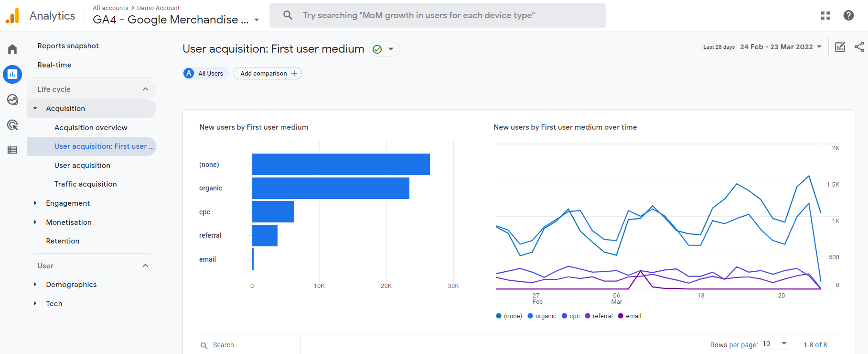Click the plus icon in Add comparison
Screen dimensions: 868x354
(x=294, y=73)
